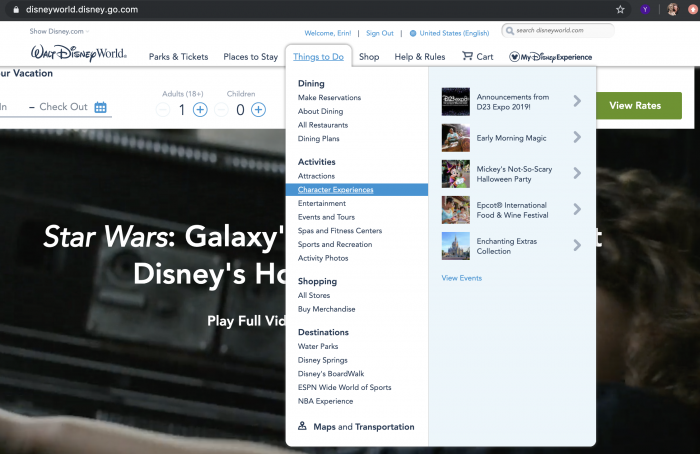This screenshot has width=700, height=454.
Task: Open Disney's BoardWalk link
Action: coord(331,374)
